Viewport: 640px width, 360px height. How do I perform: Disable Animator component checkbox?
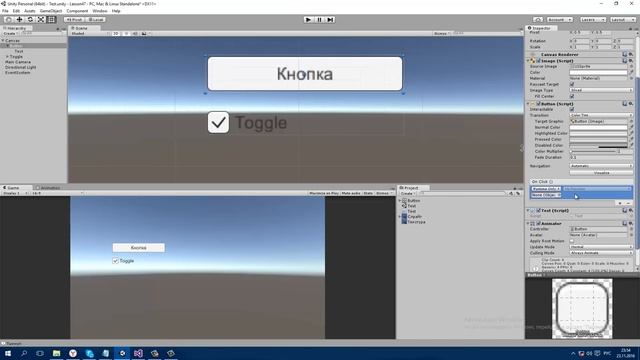538,224
